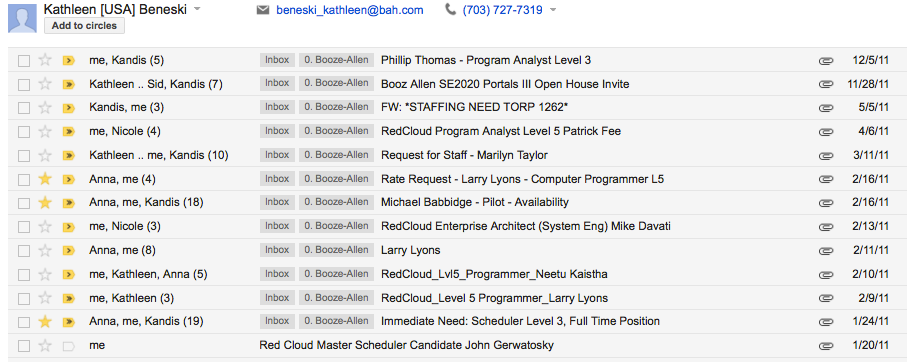Select checkbox for Marilyn Taylor email
907x362 pixels.
(x=24, y=156)
